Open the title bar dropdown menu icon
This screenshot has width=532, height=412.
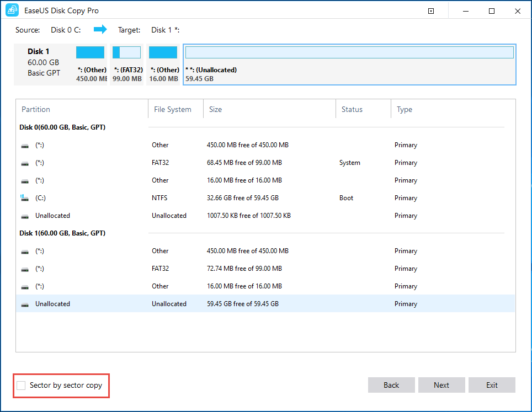(x=431, y=11)
